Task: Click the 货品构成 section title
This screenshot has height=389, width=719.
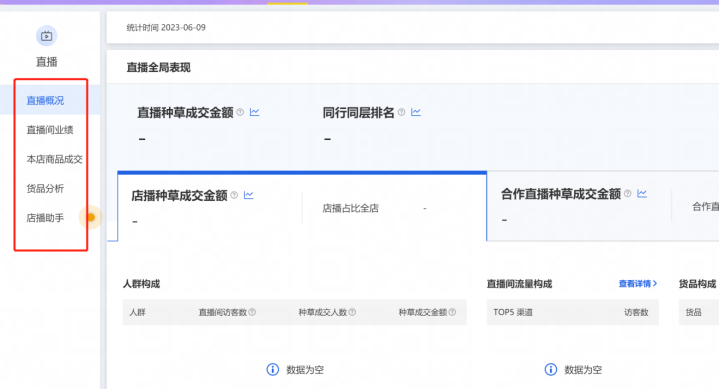Action: click(697, 284)
